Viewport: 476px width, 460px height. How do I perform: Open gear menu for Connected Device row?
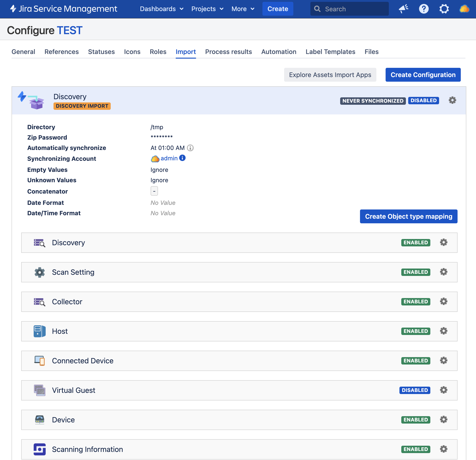[x=444, y=361]
